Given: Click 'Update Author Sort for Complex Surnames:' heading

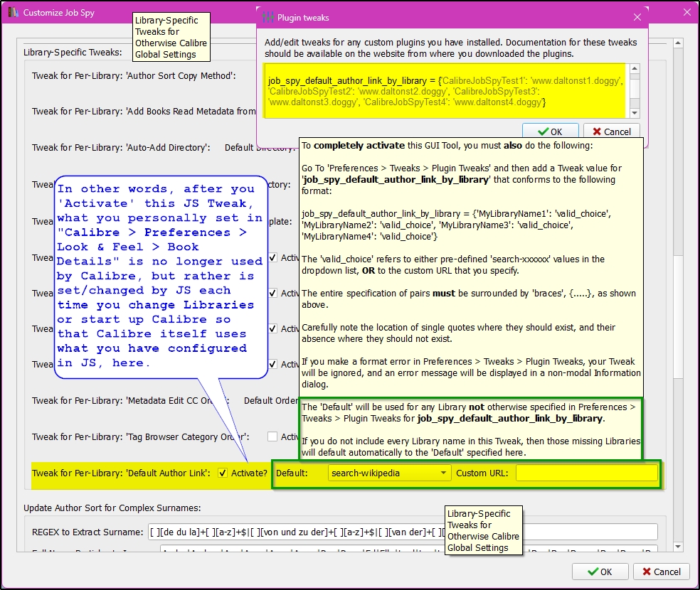Looking at the screenshot, I should tap(112, 508).
